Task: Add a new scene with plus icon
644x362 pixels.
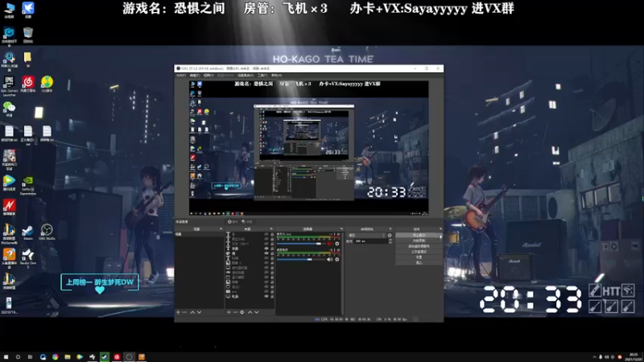Action: (178, 312)
